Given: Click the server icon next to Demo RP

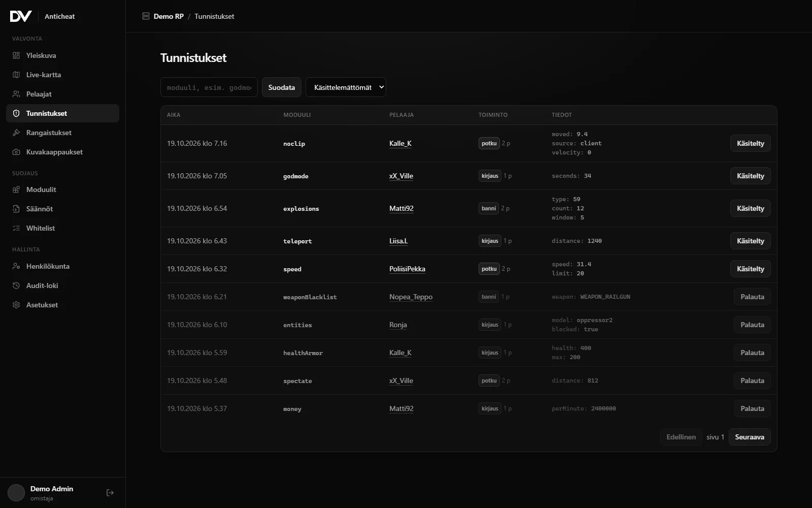Looking at the screenshot, I should click(146, 16).
